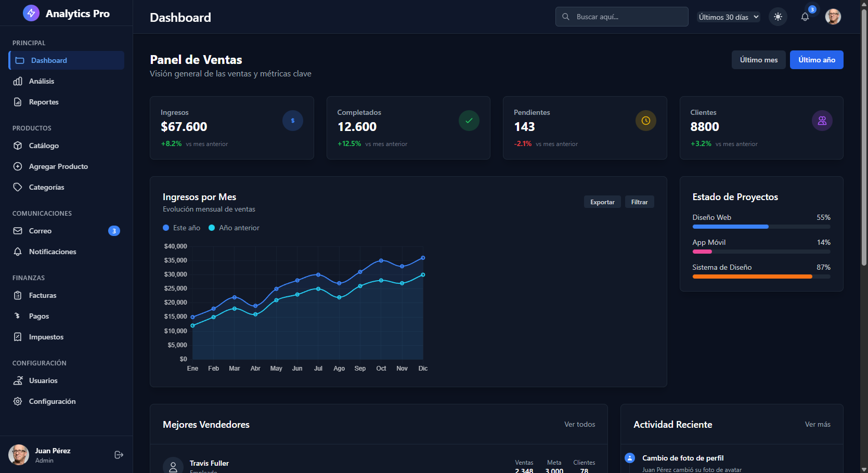Image resolution: width=868 pixels, height=473 pixels.
Task: Select the Facturas icon under Finanzas
Action: click(x=18, y=295)
